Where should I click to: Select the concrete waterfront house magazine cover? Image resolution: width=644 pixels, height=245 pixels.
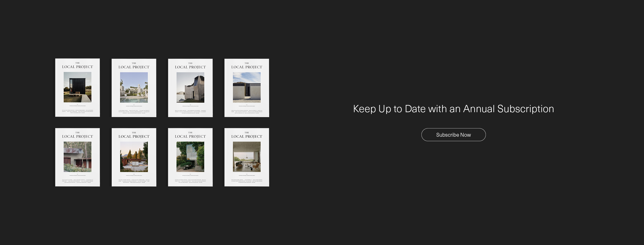[x=190, y=88]
